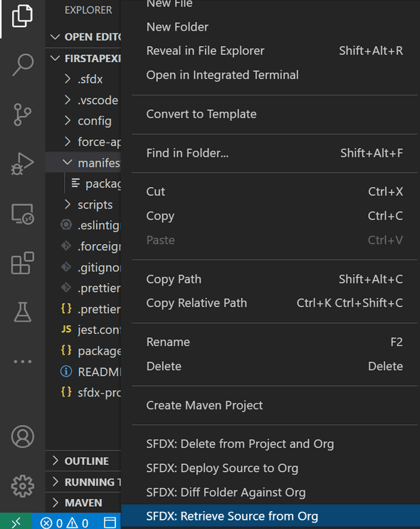Collapse the manifest folder
The width and height of the screenshot is (420, 529).
point(68,162)
